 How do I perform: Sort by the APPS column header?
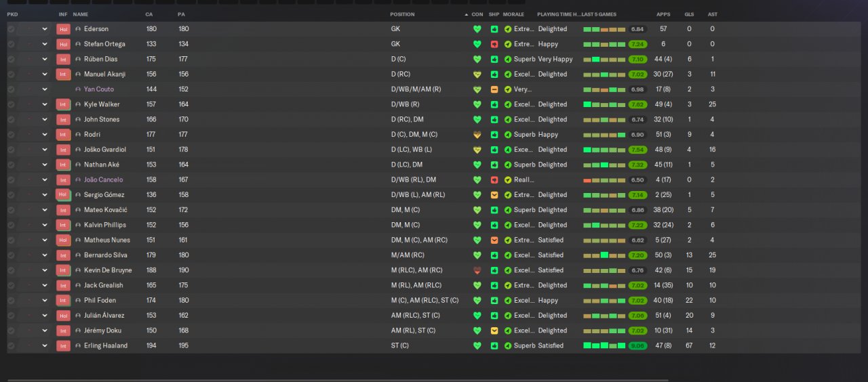click(663, 14)
